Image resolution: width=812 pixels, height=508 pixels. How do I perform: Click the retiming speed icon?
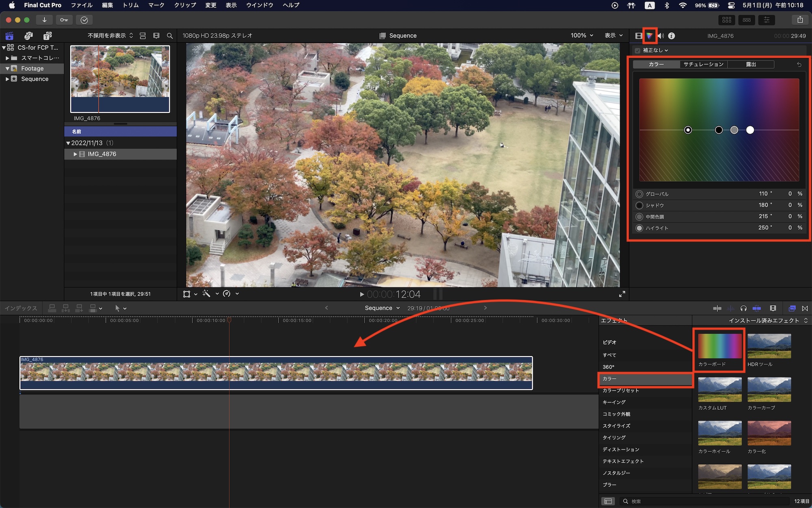point(227,294)
